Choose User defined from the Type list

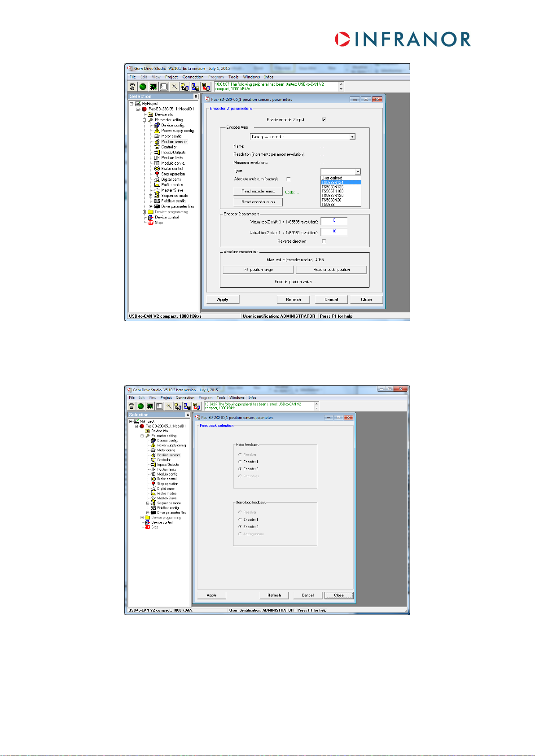coord(341,178)
